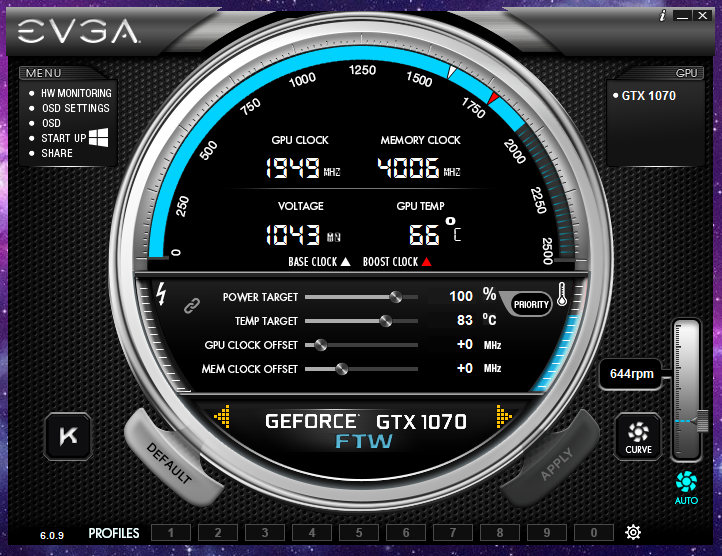Toggle the link icon for power and temp
This screenshot has width=722, height=556.
coord(192,305)
